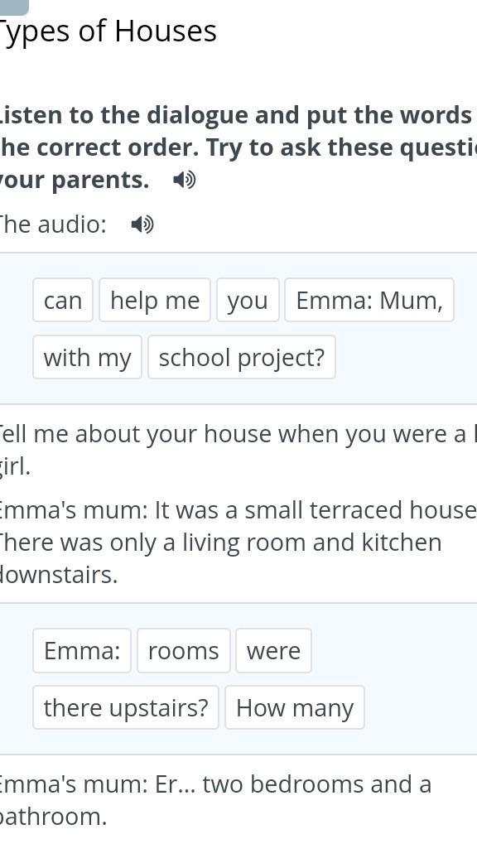Image resolution: width=477 pixels, height=868 pixels.
Task: Select the word tile "can"
Action: 63,300
